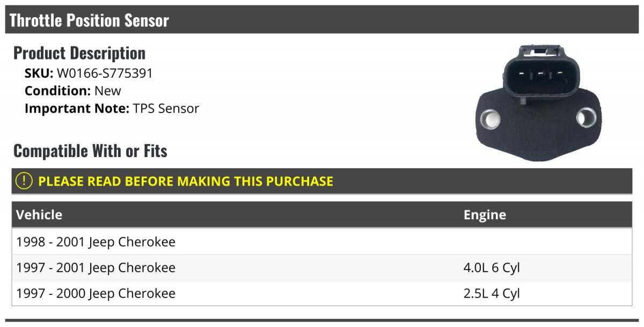
Task: Click the PLEASE READ BEFORE MAKING THIS PURCHASE banner
Action: tap(322, 181)
